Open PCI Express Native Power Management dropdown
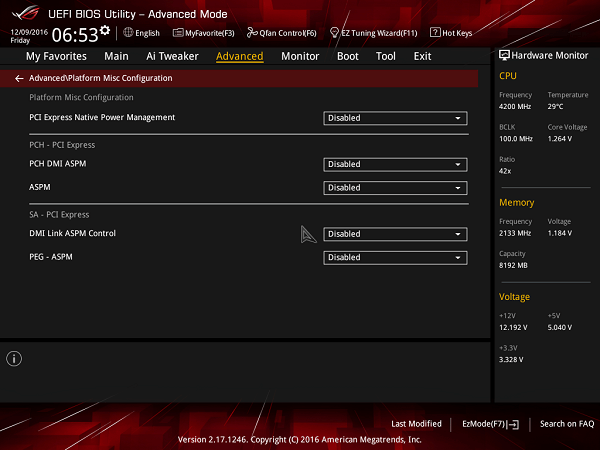Screen dimensions: 600x450 (x=395, y=118)
